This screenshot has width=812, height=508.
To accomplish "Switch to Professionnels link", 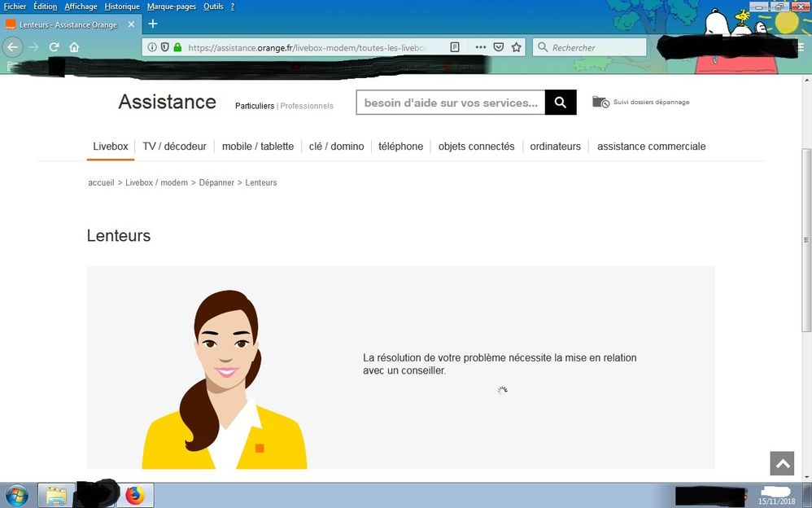I will [x=307, y=106].
